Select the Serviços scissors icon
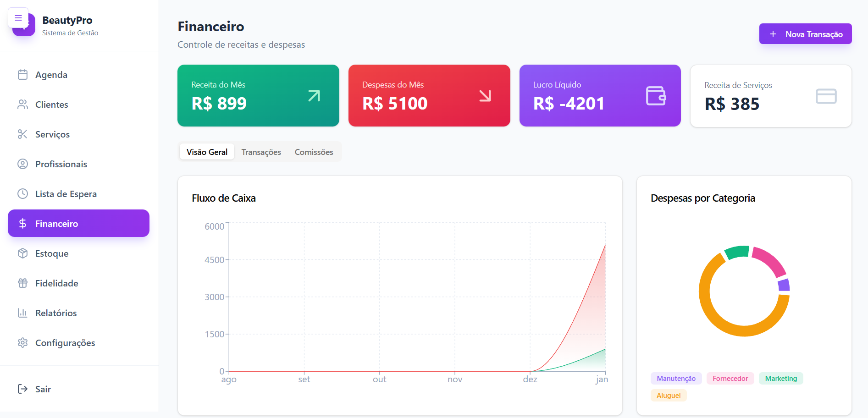The image size is (868, 418). pyautogui.click(x=22, y=134)
